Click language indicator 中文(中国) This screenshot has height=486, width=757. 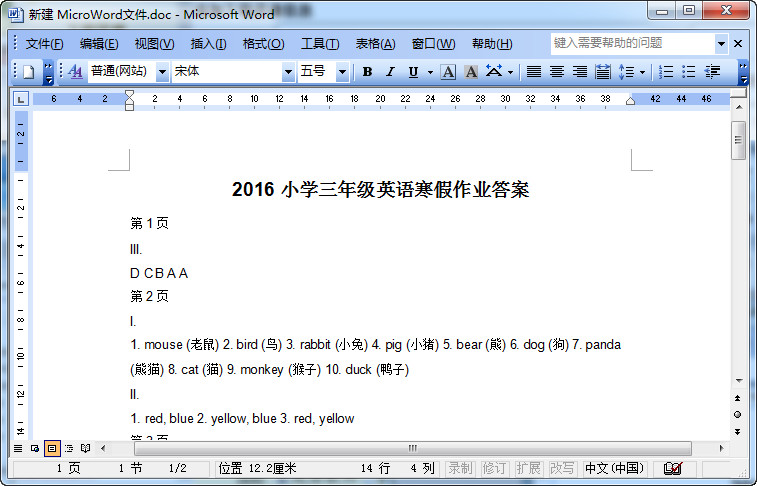point(614,468)
